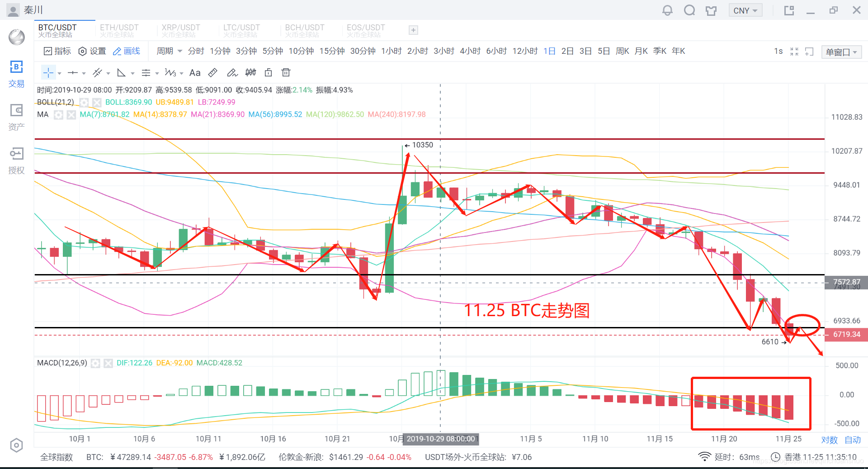
Task: Select the 1日 daily period
Action: point(549,51)
